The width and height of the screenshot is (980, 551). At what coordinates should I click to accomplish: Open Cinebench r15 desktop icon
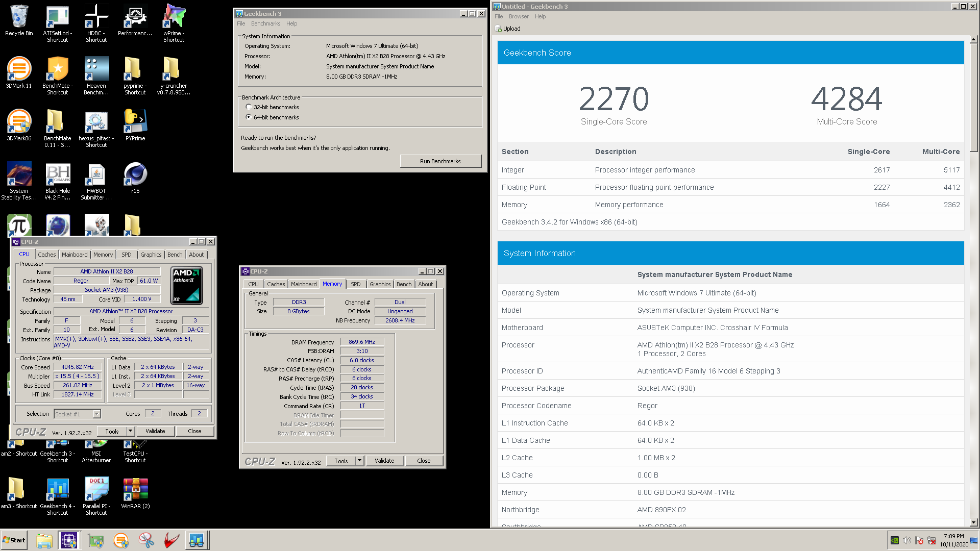click(135, 178)
